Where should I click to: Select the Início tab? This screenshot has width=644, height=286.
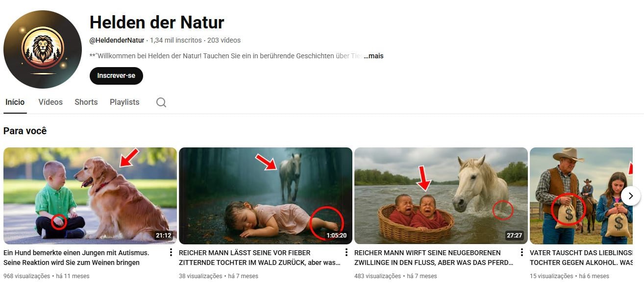point(15,102)
